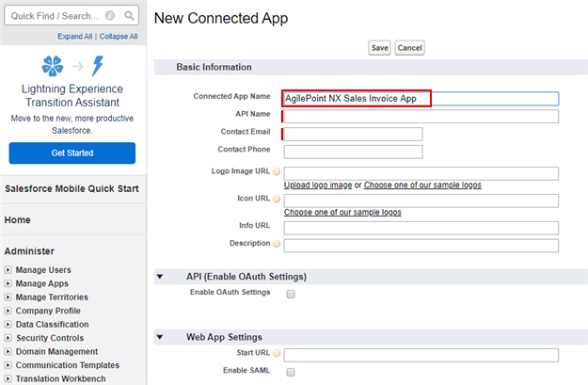Open the Domain Management menu item
The height and width of the screenshot is (385, 588).
coord(56,352)
